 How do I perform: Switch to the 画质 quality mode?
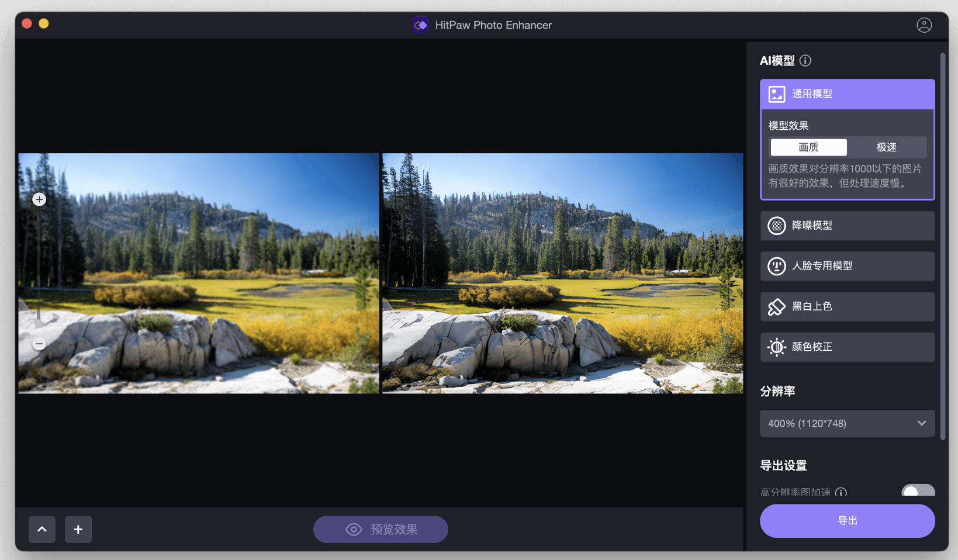(808, 147)
